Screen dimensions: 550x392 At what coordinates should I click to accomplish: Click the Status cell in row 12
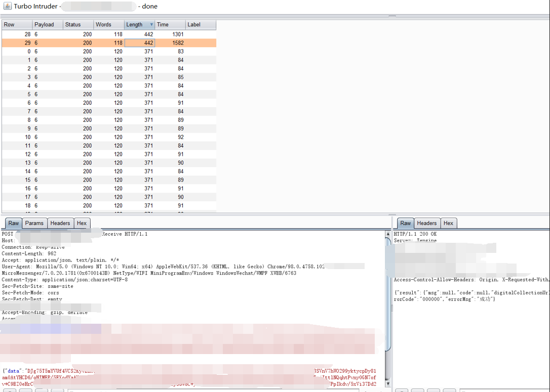(78, 154)
